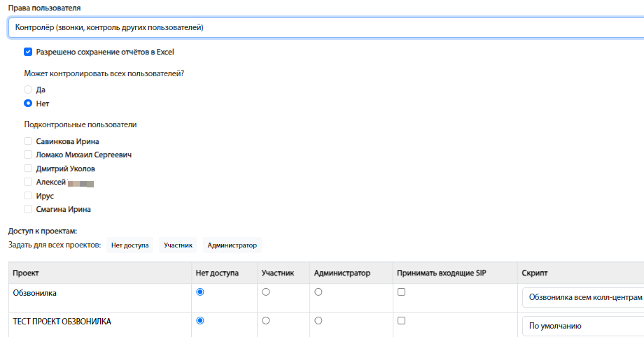Open the "По умолчанию" script dropdown
The height and width of the screenshot is (337, 644).
tap(582, 326)
